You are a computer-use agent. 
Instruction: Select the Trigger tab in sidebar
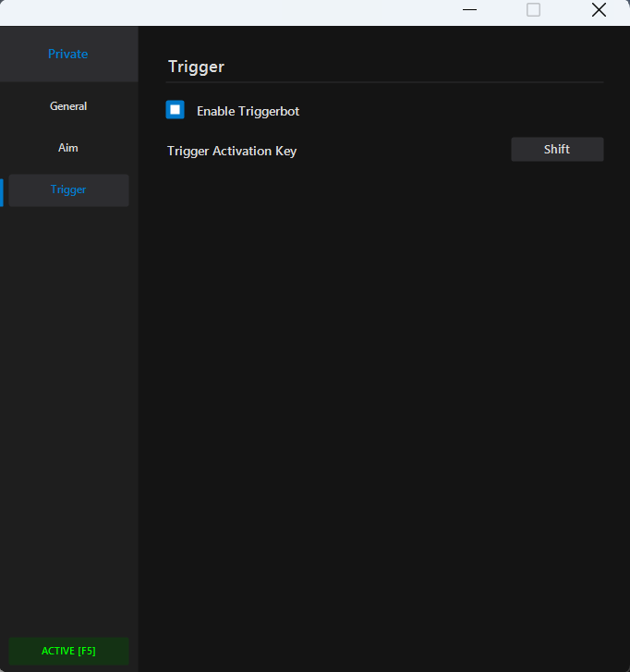point(68,189)
